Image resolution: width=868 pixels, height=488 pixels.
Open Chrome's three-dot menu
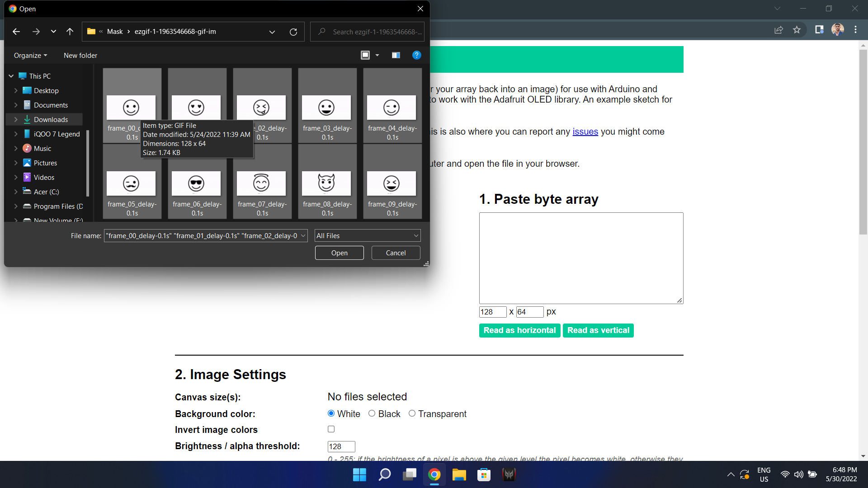[x=855, y=29]
